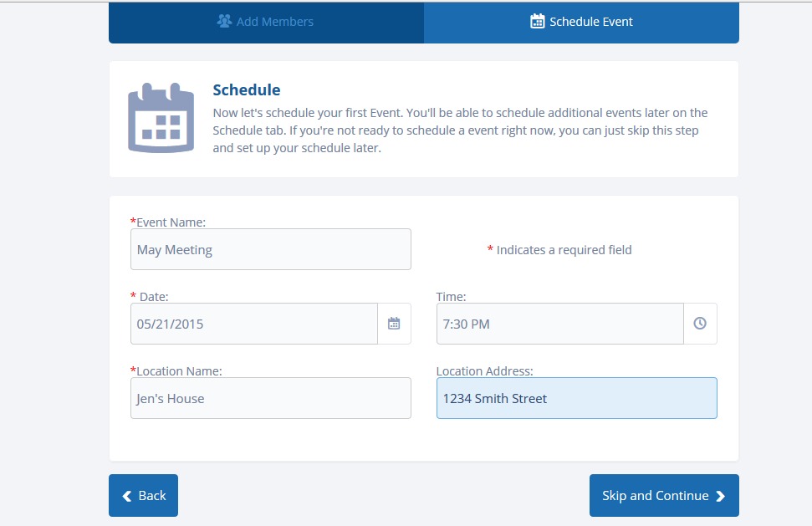The height and width of the screenshot is (526, 812).
Task: Click the Schedule heading text
Action: click(x=247, y=90)
